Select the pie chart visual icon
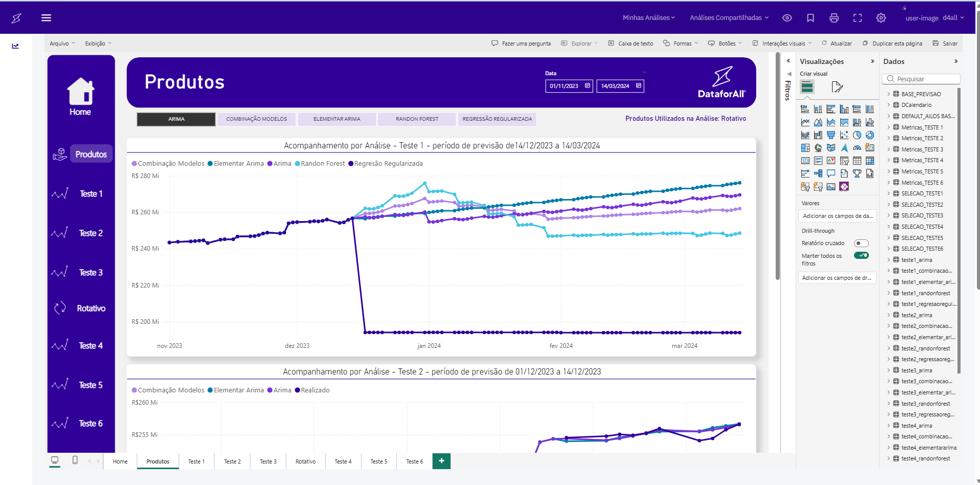Image resolution: width=980 pixels, height=485 pixels. click(857, 135)
